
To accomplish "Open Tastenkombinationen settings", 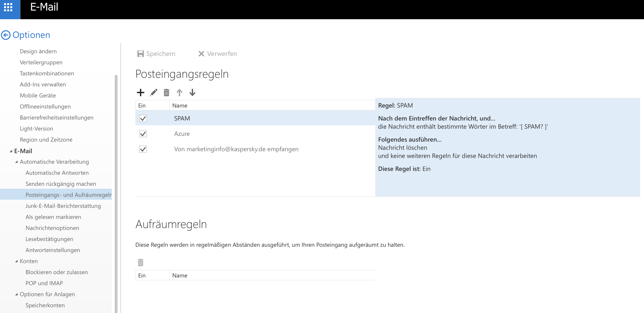I will (47, 73).
